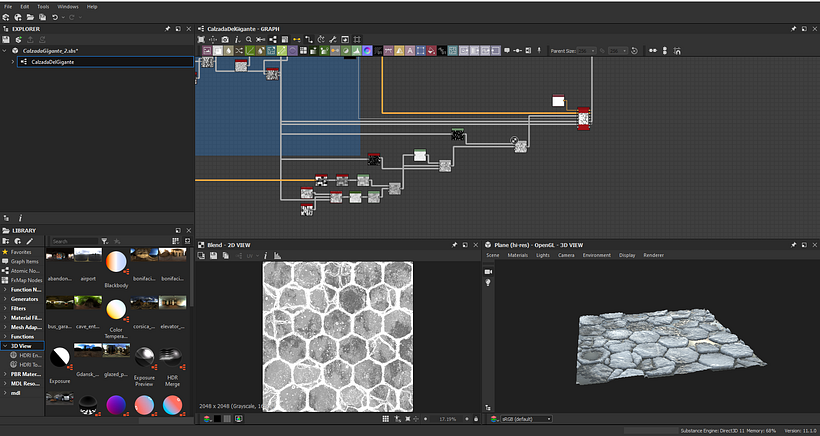The height and width of the screenshot is (436, 820).
Task: Click the save package icon in Explorer
Action: (6, 40)
